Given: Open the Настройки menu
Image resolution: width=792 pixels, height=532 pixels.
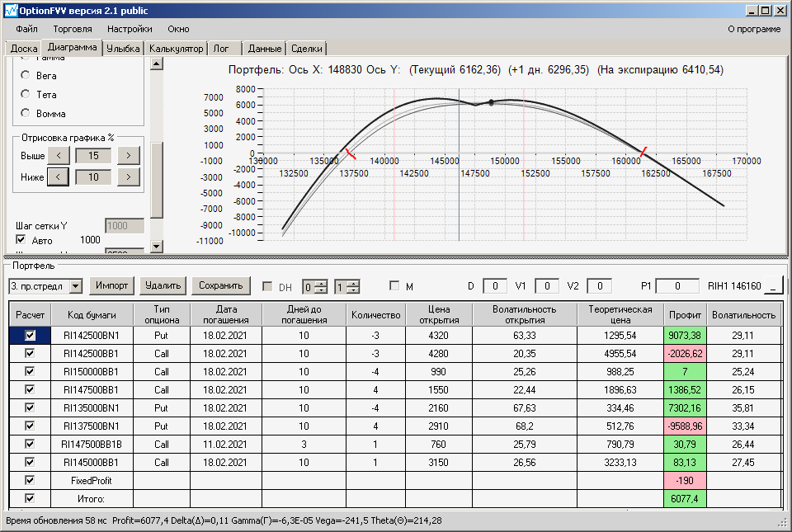Looking at the screenshot, I should point(130,29).
